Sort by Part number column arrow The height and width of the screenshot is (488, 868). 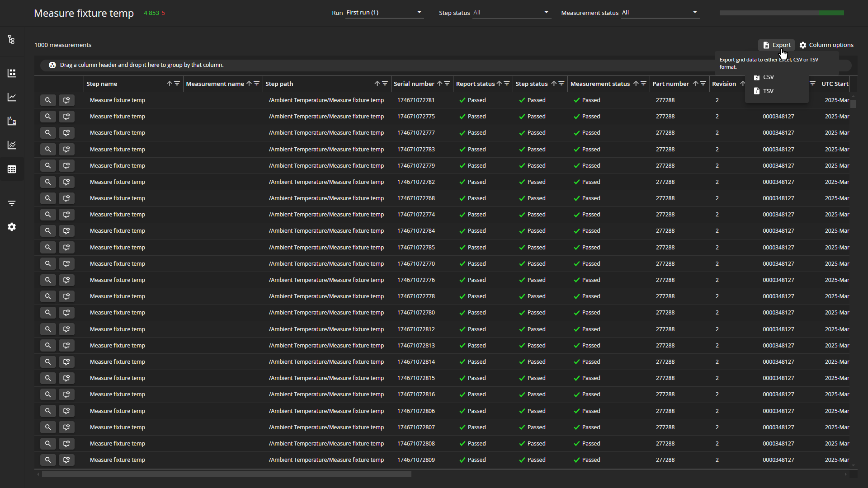click(695, 84)
